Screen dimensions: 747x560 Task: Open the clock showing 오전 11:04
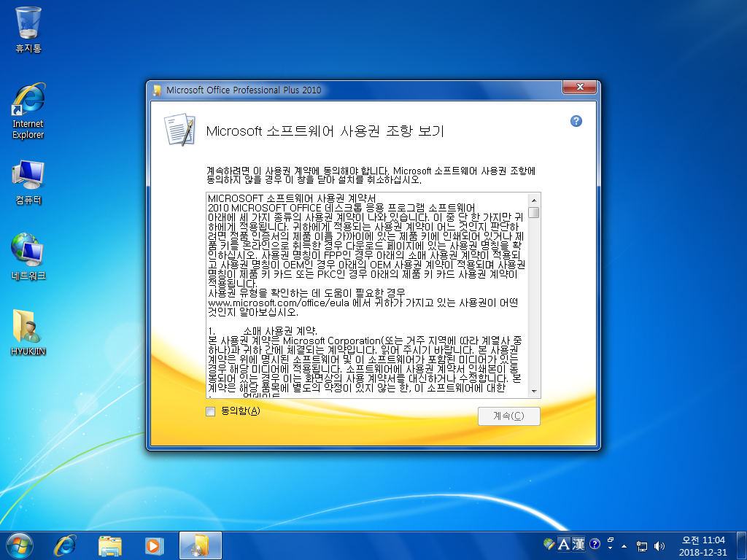point(703,546)
